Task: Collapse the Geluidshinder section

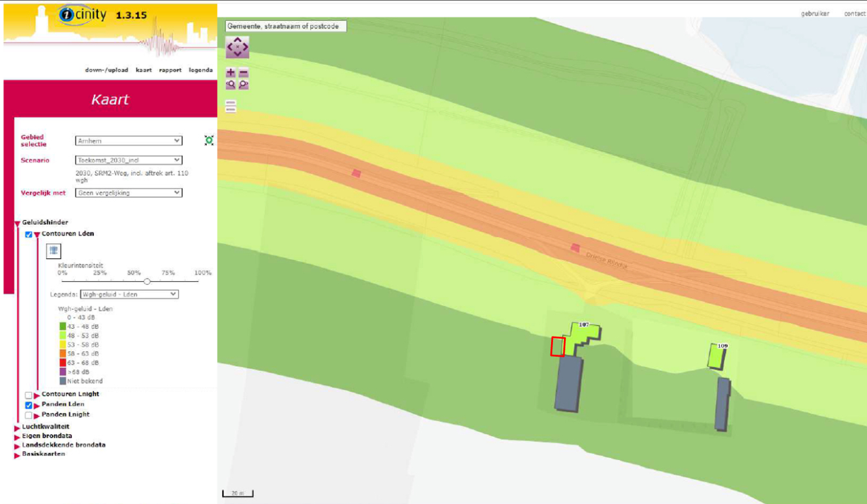Action: (x=17, y=224)
